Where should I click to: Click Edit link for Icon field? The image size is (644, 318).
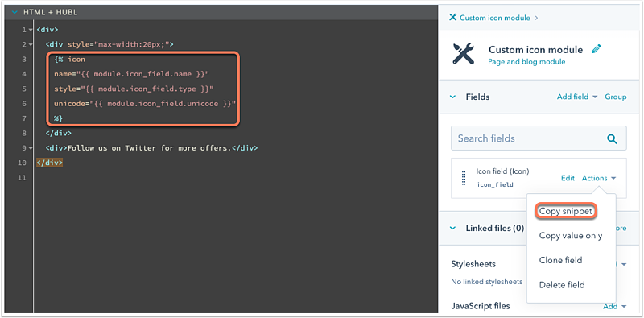coord(568,178)
